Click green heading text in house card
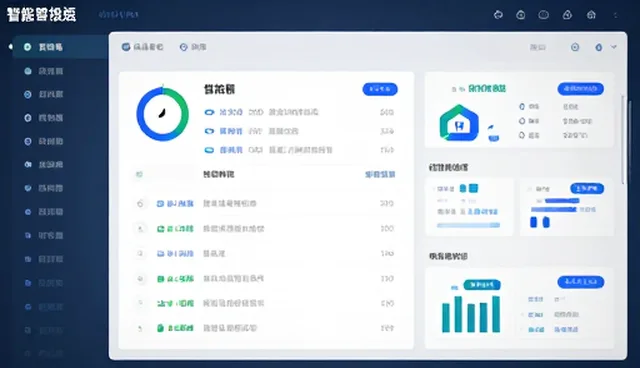The height and width of the screenshot is (368, 640). (487, 89)
